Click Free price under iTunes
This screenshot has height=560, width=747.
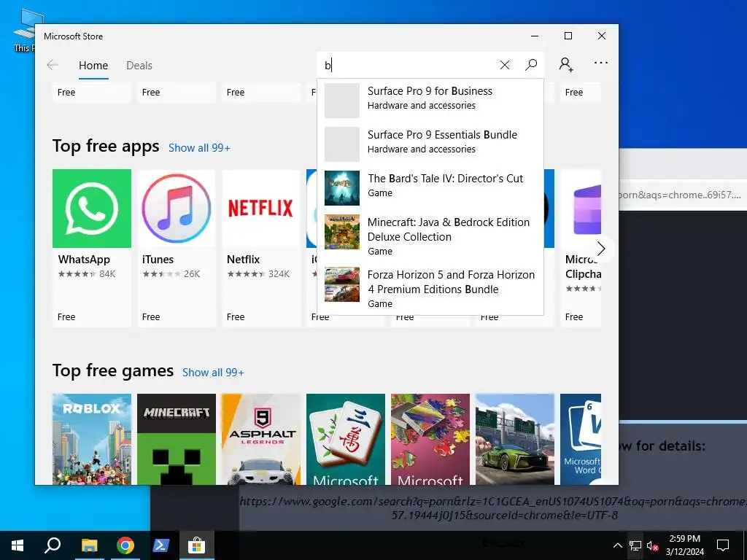[150, 316]
